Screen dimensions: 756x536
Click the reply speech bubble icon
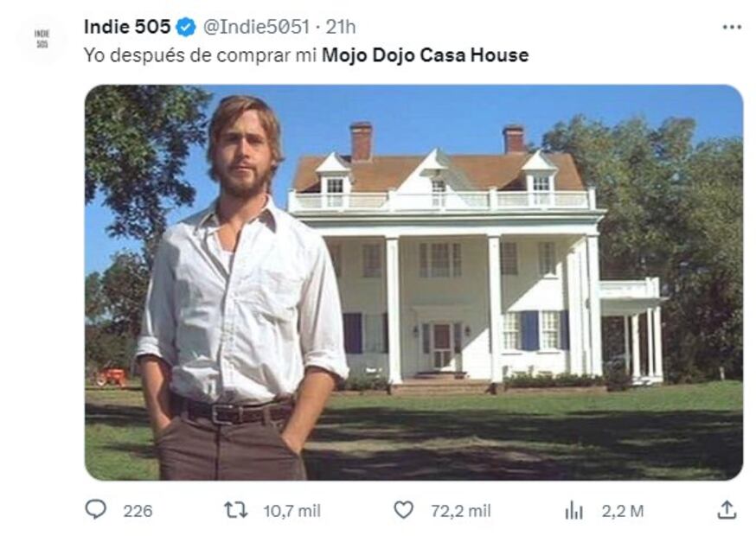pos(95,509)
